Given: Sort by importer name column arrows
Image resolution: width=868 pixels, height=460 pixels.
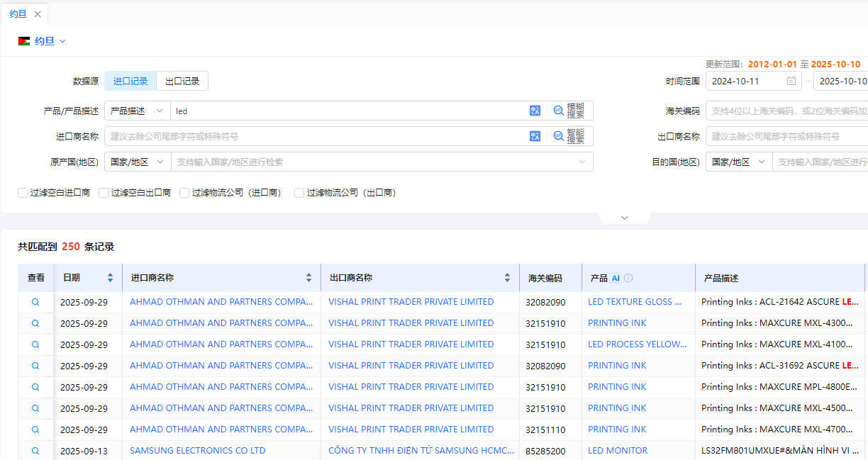Looking at the screenshot, I should [x=308, y=278].
